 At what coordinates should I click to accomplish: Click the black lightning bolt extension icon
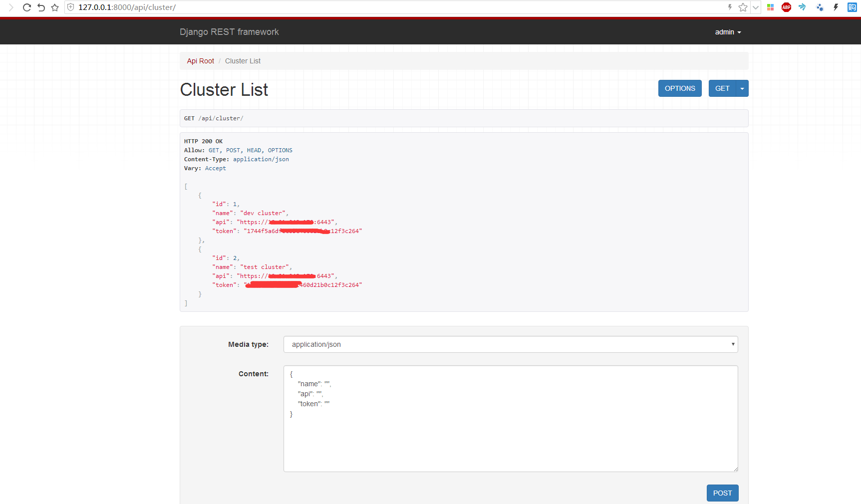pyautogui.click(x=836, y=7)
